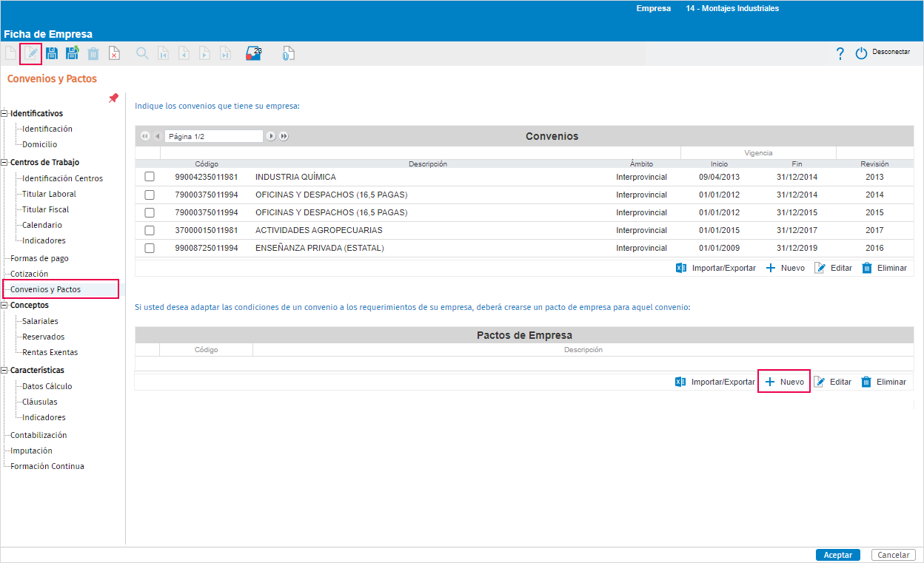Click the toolbar last record arrow icon
This screenshot has width=924, height=563.
point(225,53)
